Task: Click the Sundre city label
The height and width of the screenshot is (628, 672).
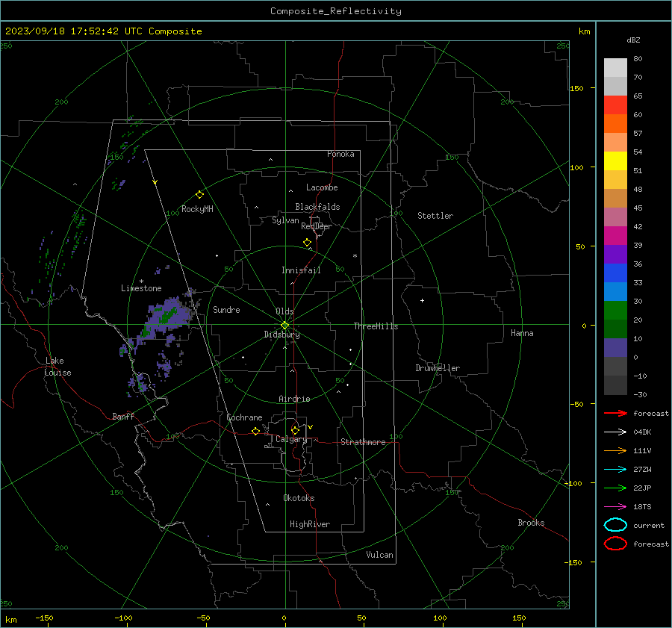Action: click(x=226, y=309)
